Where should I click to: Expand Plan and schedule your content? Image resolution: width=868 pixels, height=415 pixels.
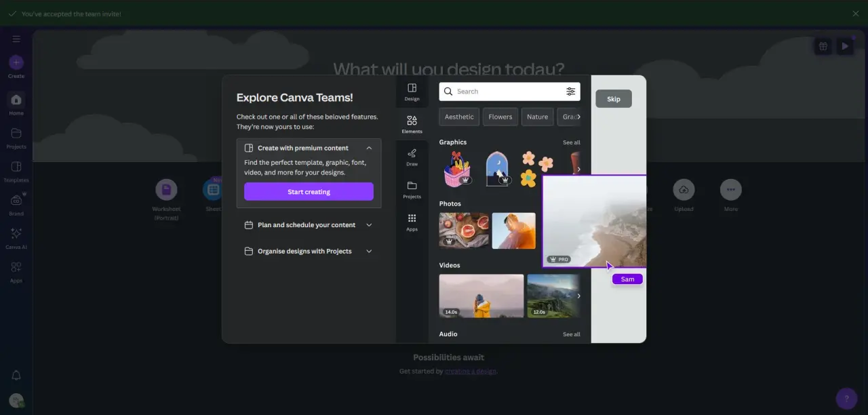(x=309, y=225)
